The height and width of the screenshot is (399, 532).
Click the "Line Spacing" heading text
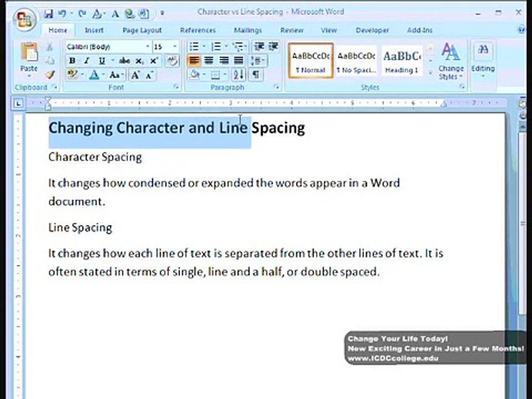pos(80,227)
